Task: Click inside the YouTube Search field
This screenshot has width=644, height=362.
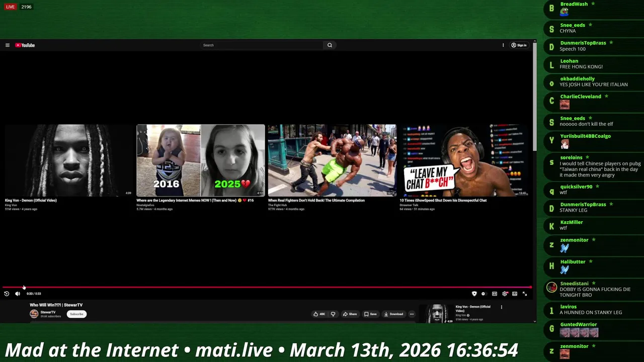Action: coord(262,45)
